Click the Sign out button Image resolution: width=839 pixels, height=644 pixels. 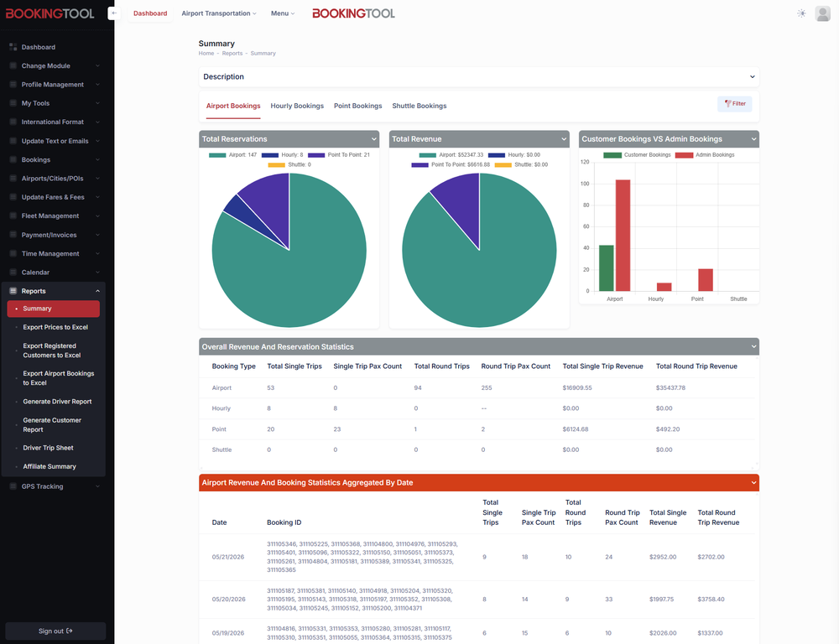point(55,631)
